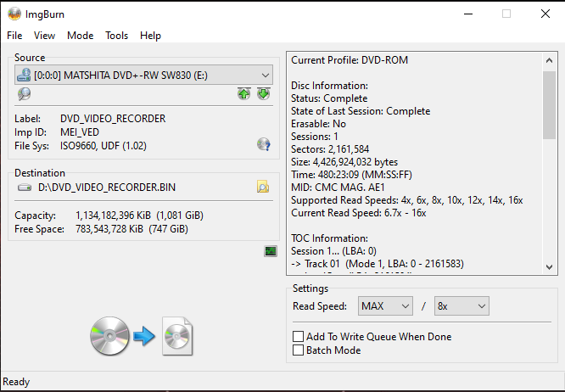Click the disc with question mark icon
Image resolution: width=565 pixels, height=392 pixels.
tap(263, 144)
